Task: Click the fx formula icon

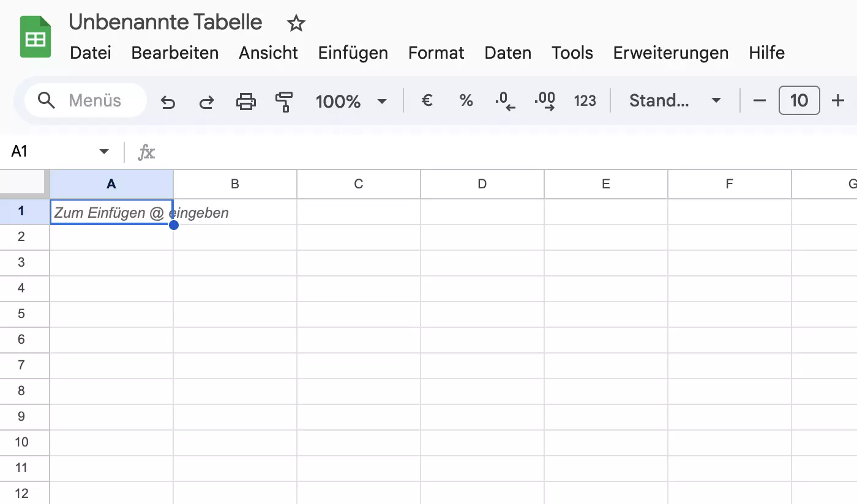Action: point(146,152)
